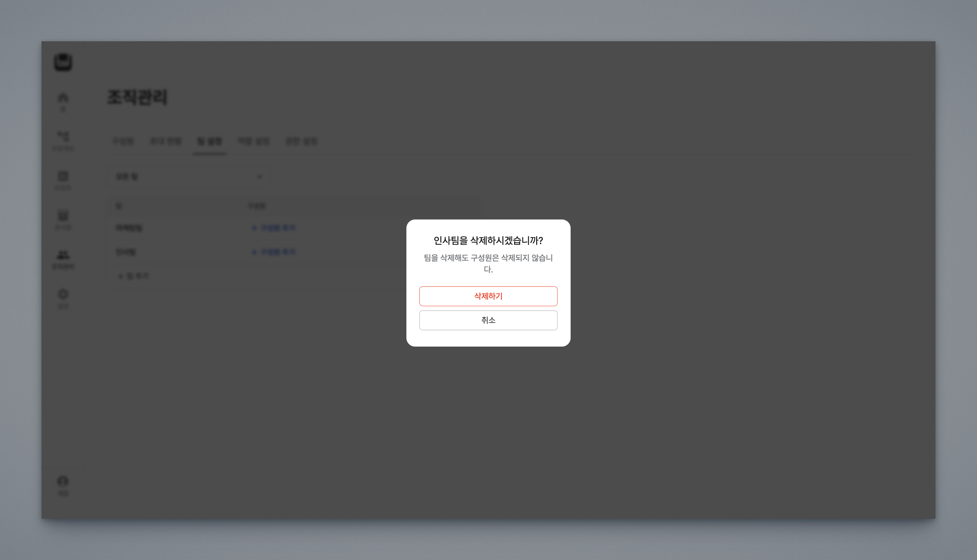Click the red 삭제하기 delete button
The image size is (977, 560).
(488, 296)
